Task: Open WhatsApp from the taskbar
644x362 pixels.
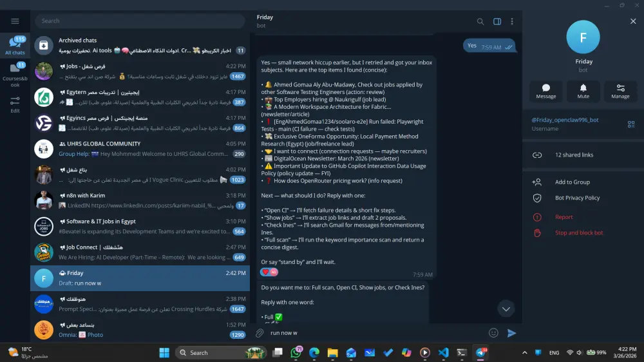Action: 296,352
